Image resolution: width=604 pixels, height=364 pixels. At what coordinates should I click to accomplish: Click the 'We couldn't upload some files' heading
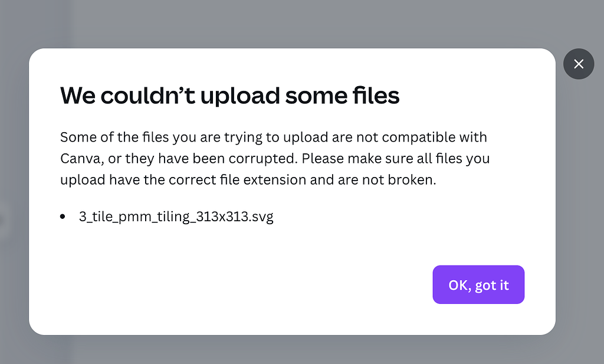(x=229, y=95)
